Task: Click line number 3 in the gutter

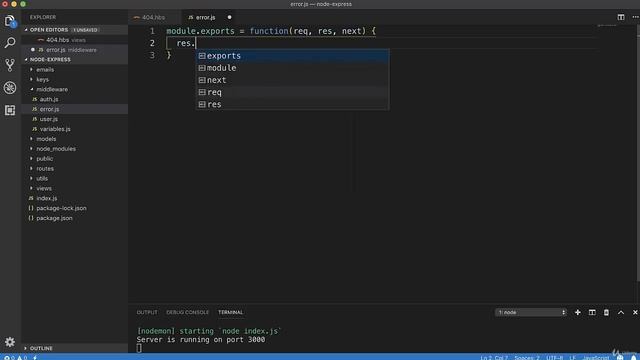Action: coord(152,55)
